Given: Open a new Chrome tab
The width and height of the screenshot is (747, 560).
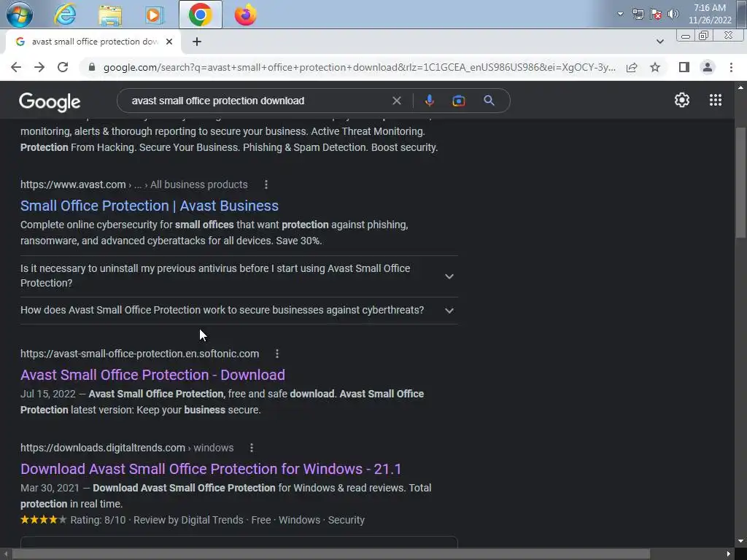Looking at the screenshot, I should click(197, 42).
